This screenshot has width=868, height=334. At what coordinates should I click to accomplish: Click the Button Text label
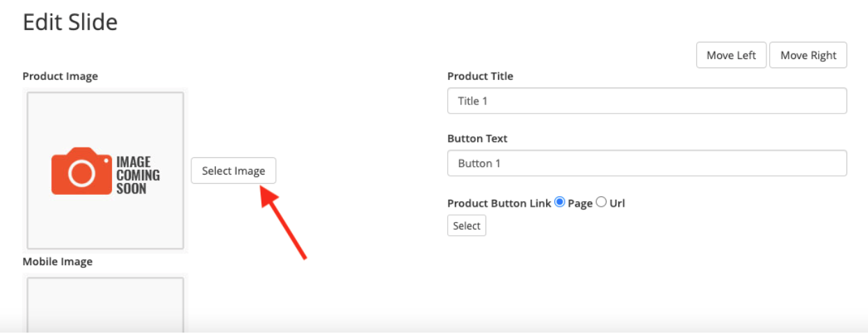(477, 138)
